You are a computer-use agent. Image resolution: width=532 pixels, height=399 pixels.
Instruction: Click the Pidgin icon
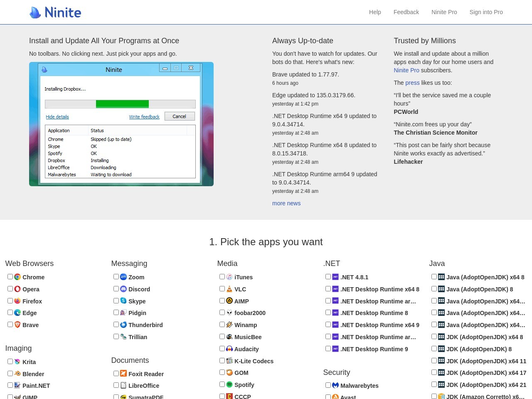123,313
